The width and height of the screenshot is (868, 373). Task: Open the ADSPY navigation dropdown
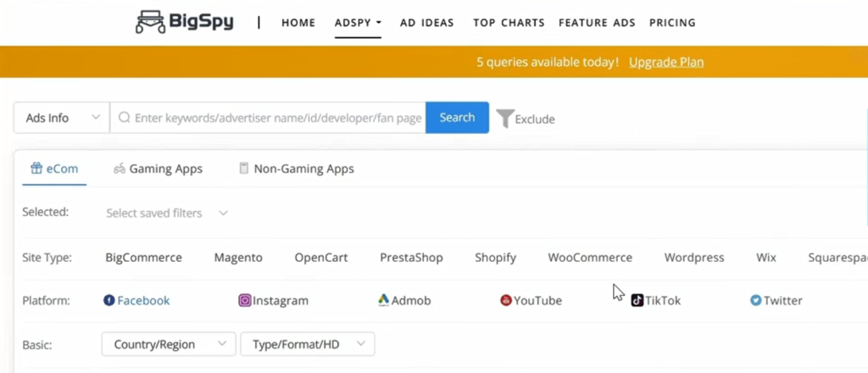tap(359, 23)
